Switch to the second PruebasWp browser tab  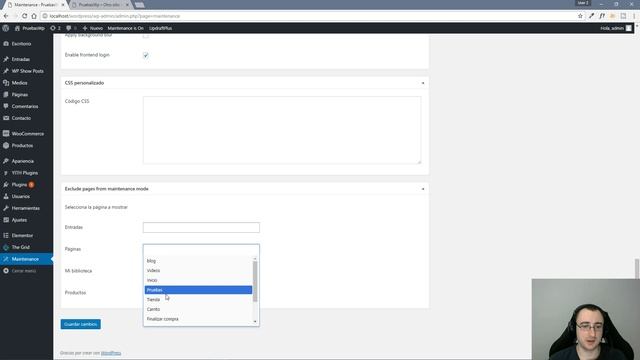coord(100,5)
